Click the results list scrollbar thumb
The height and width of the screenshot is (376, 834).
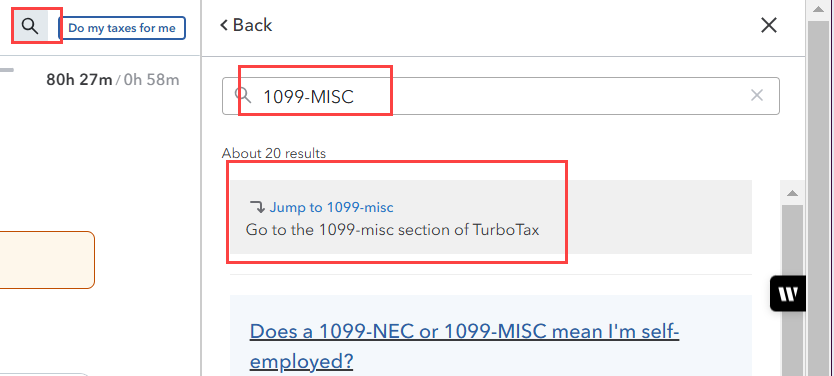click(x=792, y=290)
